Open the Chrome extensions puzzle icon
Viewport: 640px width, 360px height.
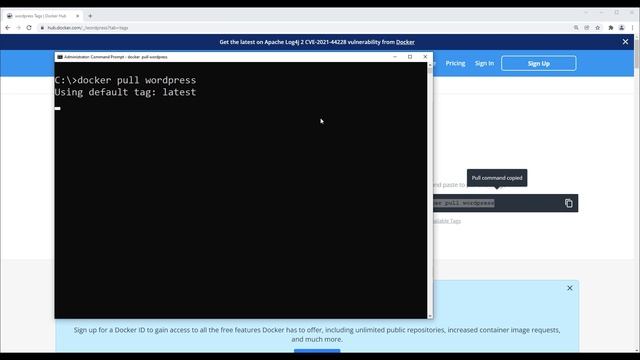(x=611, y=28)
